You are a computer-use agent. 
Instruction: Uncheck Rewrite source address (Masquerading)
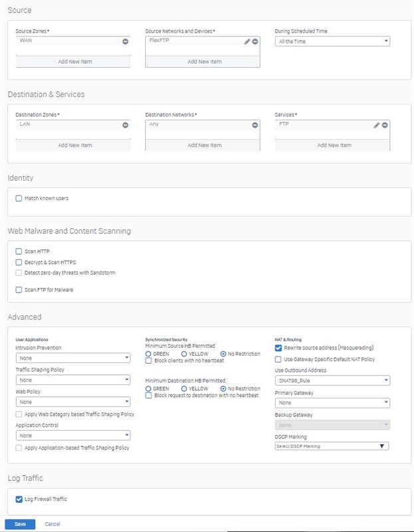coord(278,348)
